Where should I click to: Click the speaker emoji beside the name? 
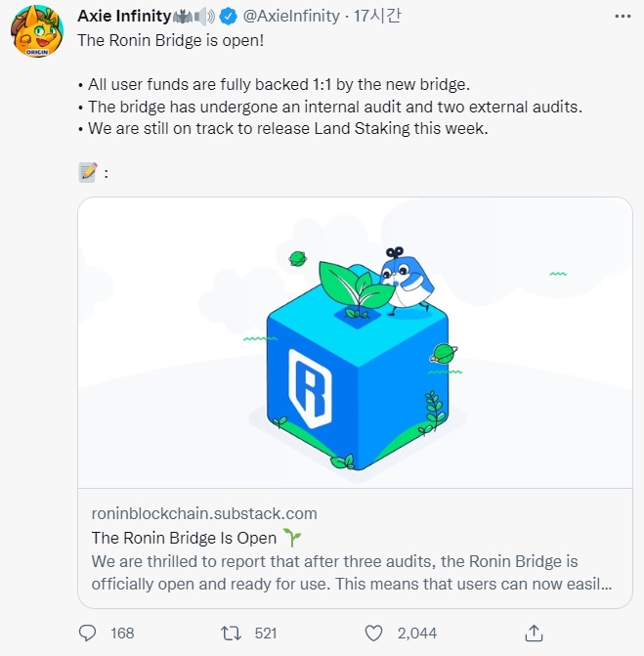204,17
